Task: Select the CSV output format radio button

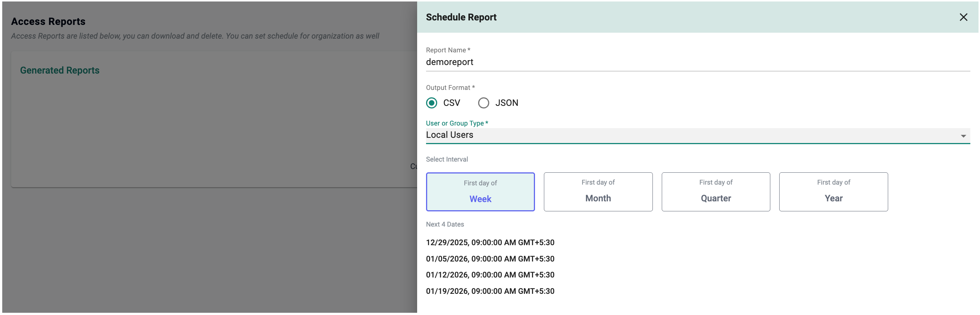Action: click(x=431, y=103)
